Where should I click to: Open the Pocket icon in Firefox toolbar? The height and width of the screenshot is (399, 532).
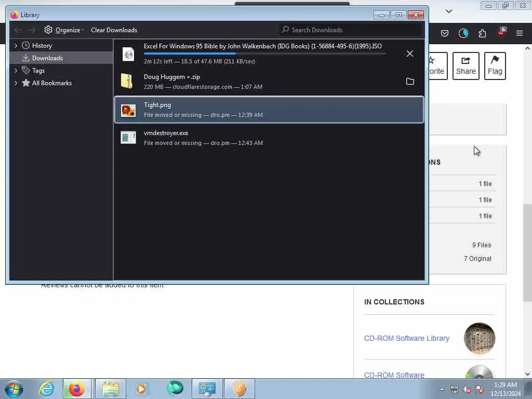pos(445,33)
